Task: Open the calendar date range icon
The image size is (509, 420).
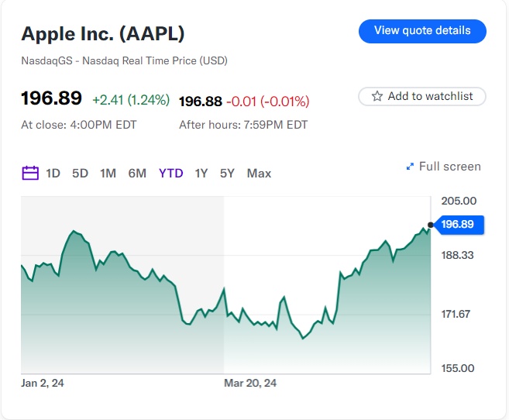Action: [30, 174]
